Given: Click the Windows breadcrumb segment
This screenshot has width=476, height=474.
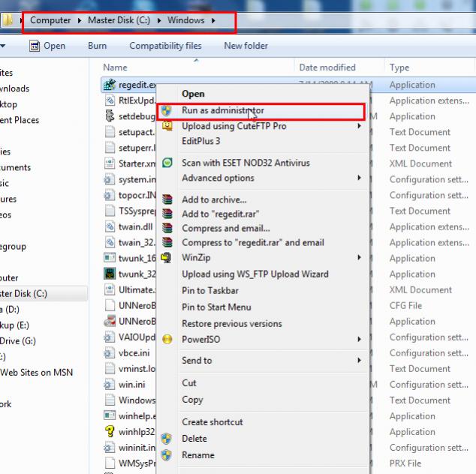Looking at the screenshot, I should [x=186, y=20].
